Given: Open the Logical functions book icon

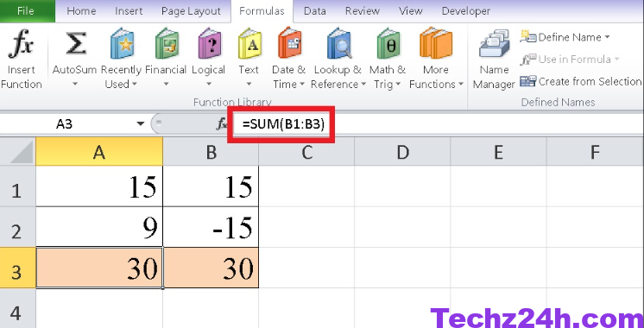Looking at the screenshot, I should click(x=210, y=44).
